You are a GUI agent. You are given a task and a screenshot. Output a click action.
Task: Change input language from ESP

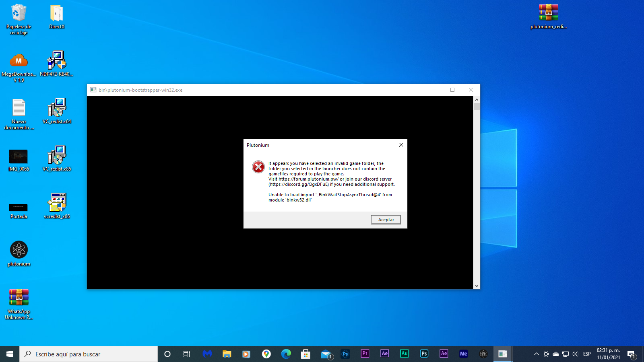(x=587, y=354)
